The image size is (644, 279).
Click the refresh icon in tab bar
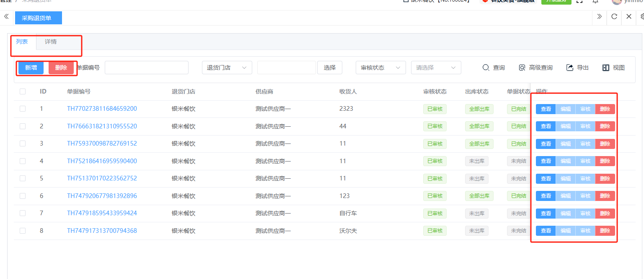click(614, 17)
